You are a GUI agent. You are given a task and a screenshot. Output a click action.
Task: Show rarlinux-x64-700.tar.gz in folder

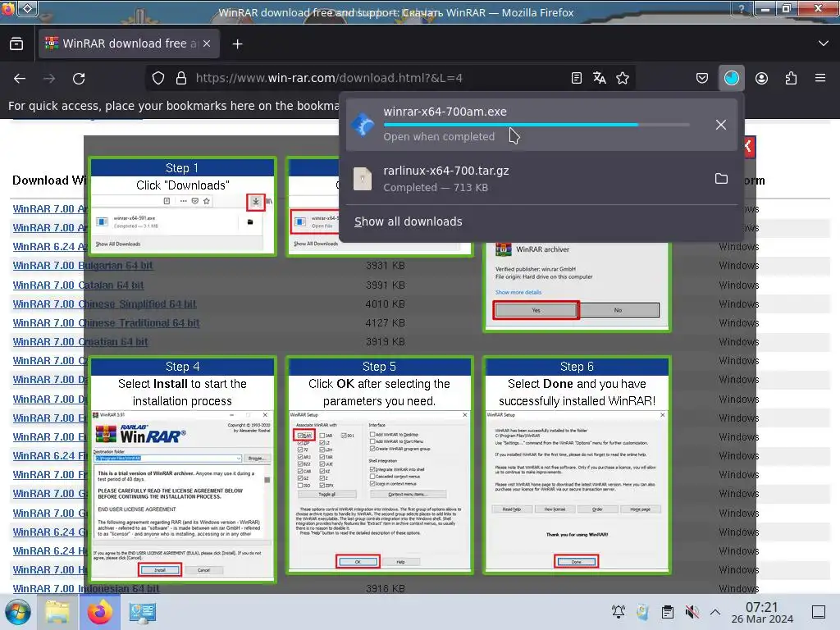tap(721, 178)
